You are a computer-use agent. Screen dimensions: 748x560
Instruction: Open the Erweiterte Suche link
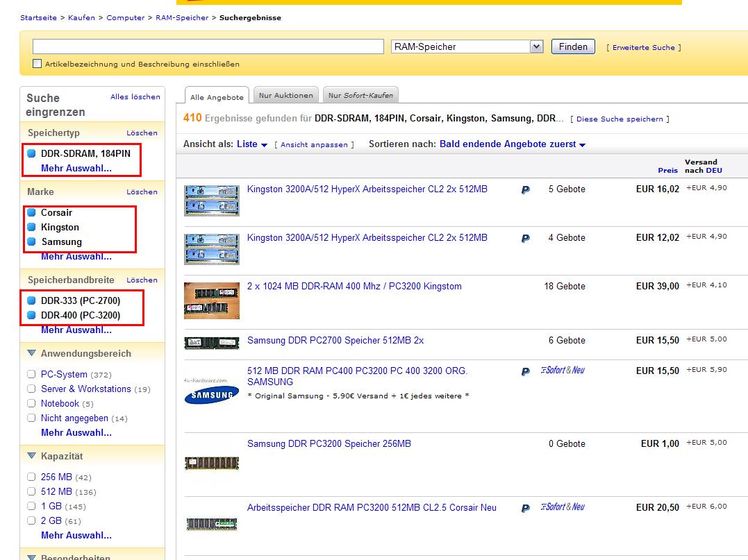tap(644, 47)
